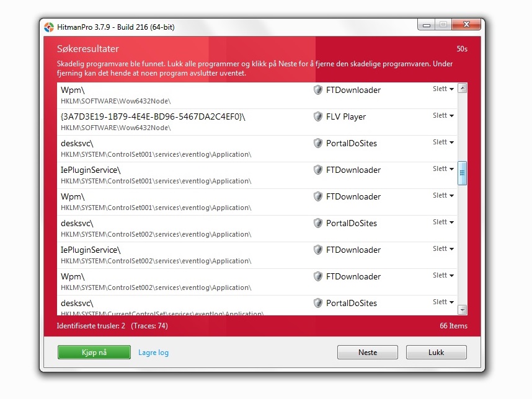
Task: Minimize the HitmanPro window
Action: pyautogui.click(x=427, y=25)
